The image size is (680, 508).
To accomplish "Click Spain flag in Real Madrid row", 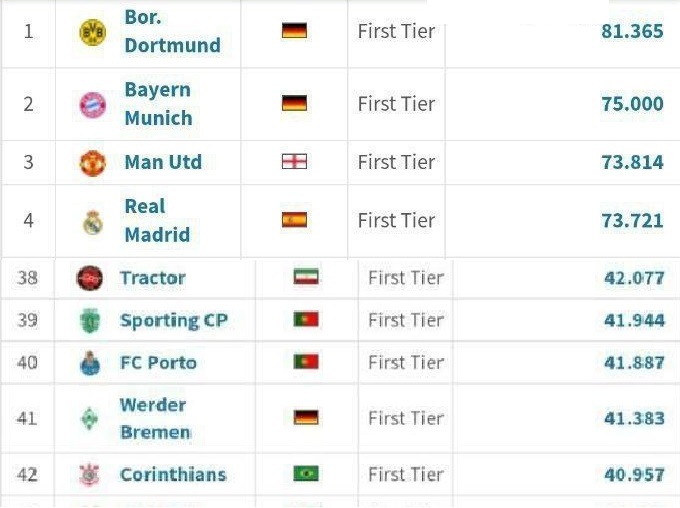I will (x=294, y=220).
